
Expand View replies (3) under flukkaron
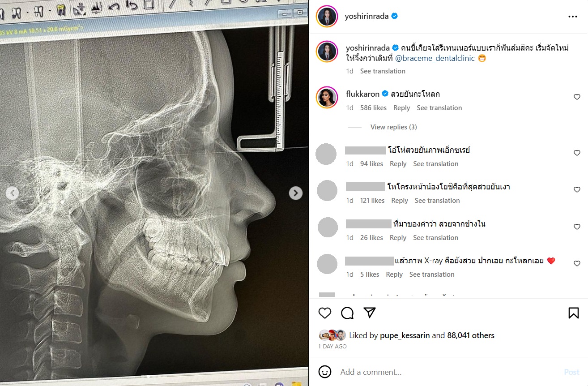393,127
